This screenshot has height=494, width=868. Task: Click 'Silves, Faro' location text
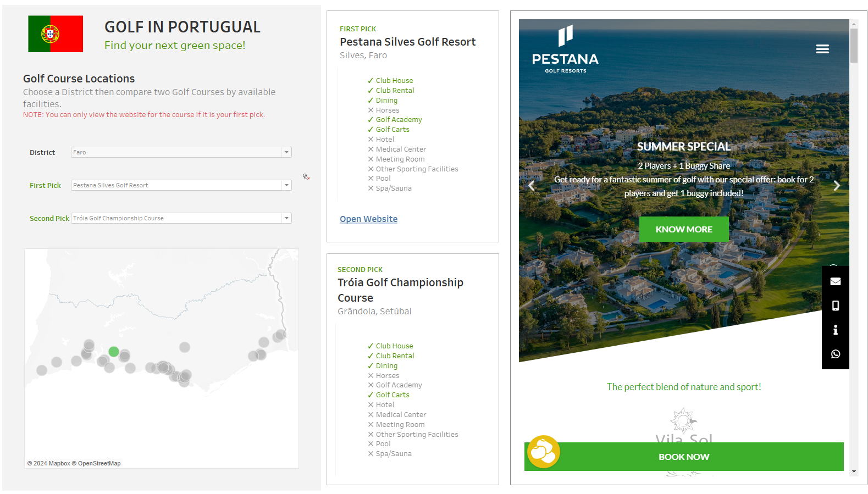pos(363,55)
